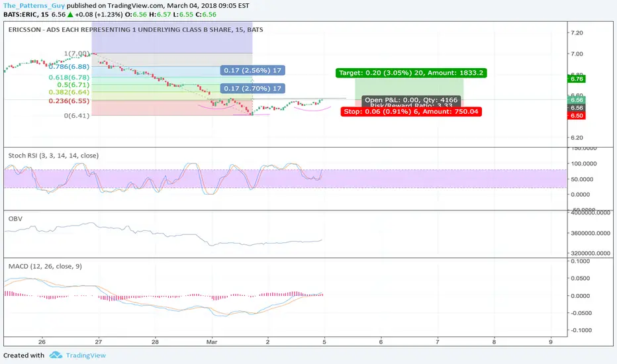Click the lower 0.17 (2.70%) 17 measure label
This screenshot has height=364, width=617.
253,89
